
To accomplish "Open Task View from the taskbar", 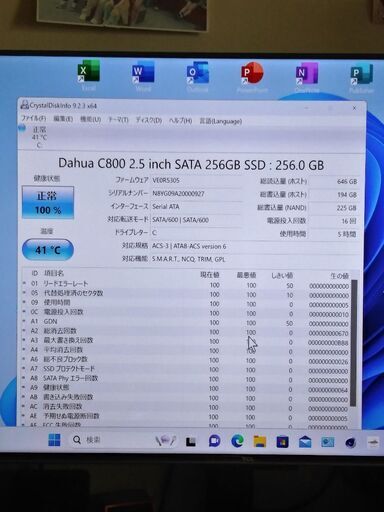I will click(191, 441).
